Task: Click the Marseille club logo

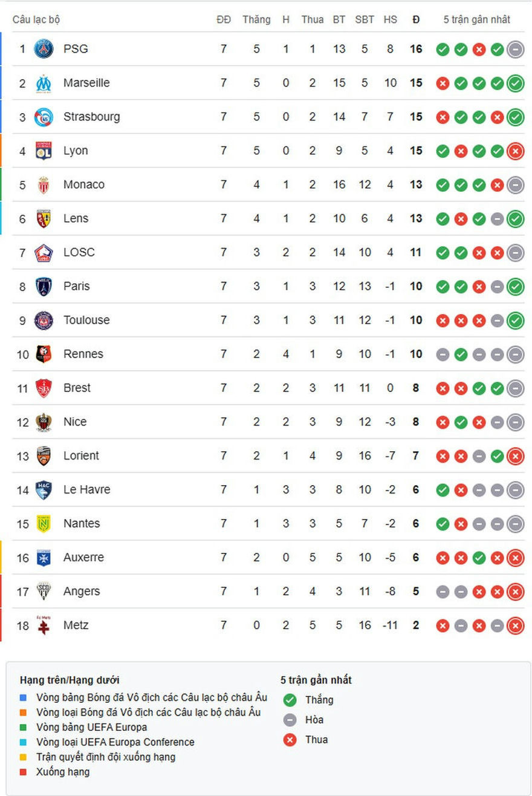Action: tap(44, 83)
